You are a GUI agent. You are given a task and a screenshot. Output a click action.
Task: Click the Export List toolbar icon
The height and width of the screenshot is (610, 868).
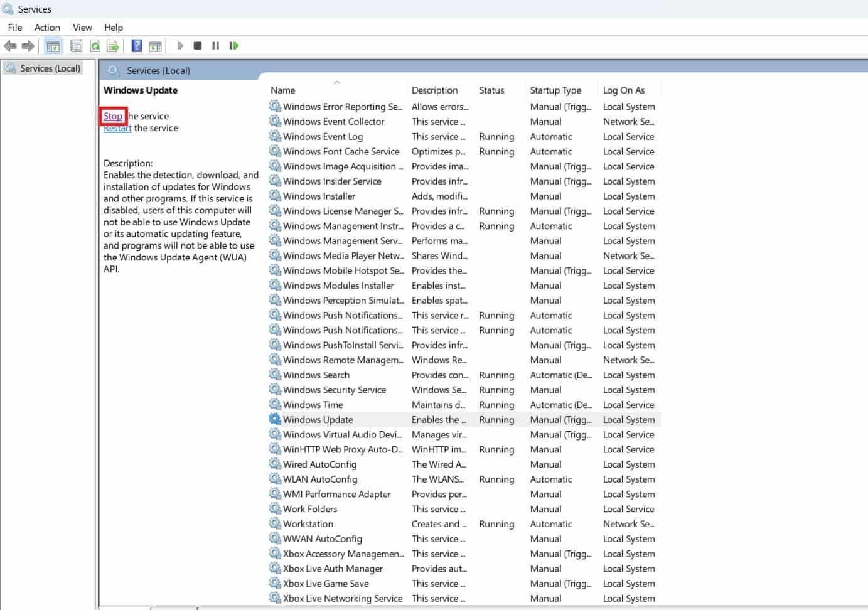(113, 46)
